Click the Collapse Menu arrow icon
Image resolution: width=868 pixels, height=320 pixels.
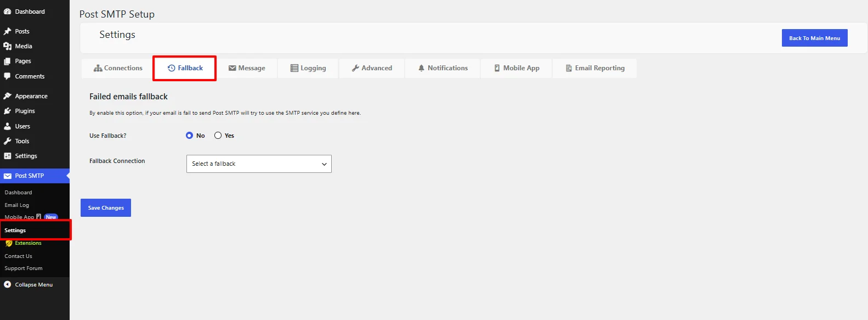[8, 284]
